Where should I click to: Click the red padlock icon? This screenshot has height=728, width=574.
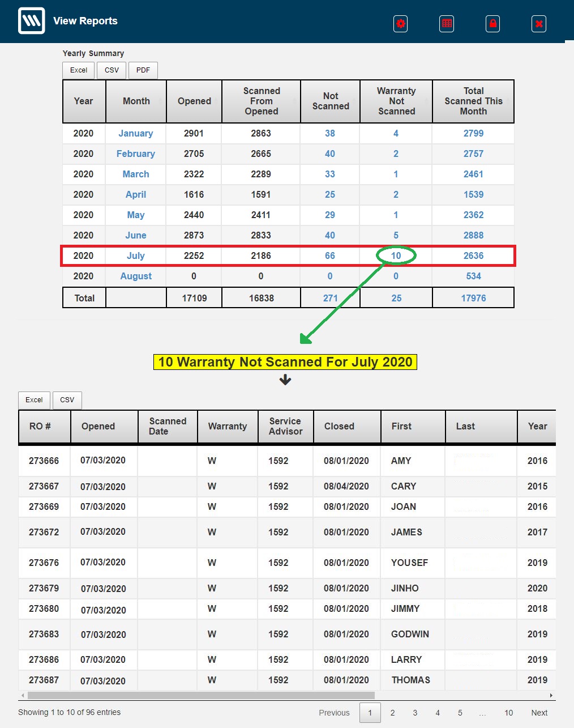point(493,24)
